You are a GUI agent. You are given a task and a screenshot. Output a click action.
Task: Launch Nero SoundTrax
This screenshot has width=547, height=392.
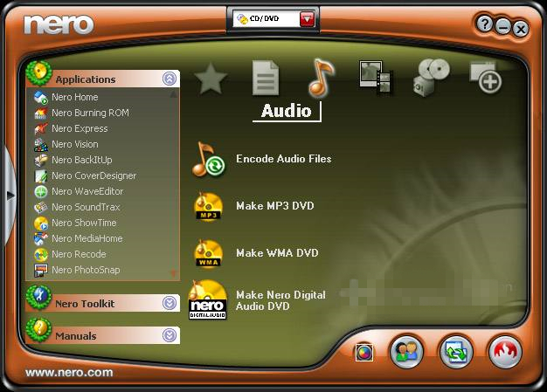[x=86, y=207]
